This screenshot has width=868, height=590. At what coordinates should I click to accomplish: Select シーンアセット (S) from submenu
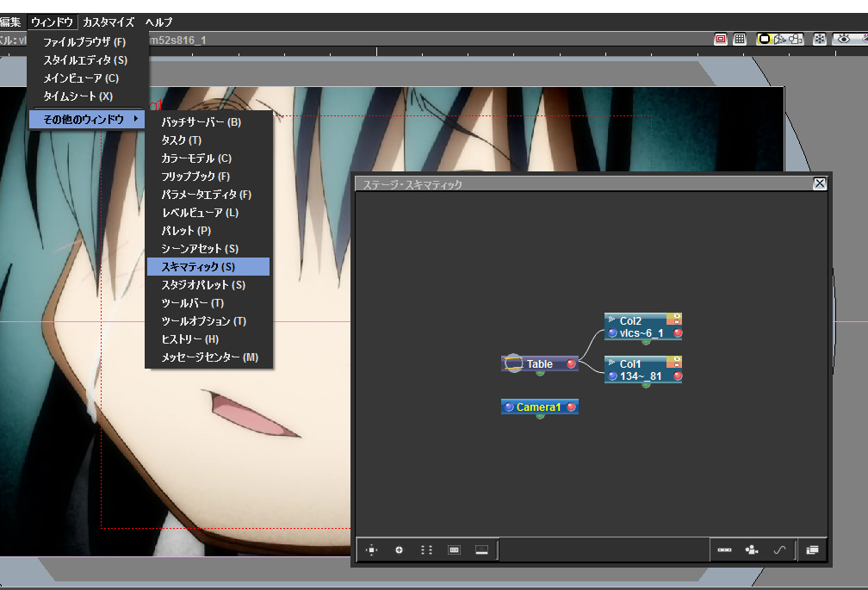click(x=208, y=249)
